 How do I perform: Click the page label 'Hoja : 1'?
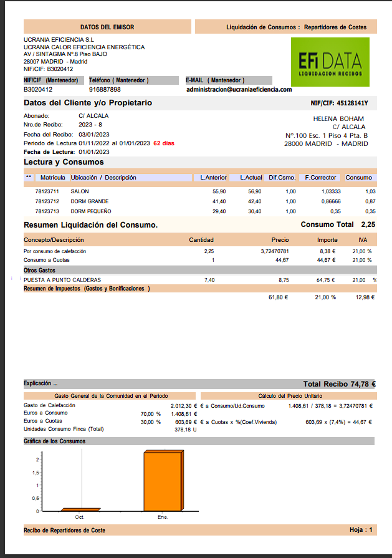tap(361, 530)
